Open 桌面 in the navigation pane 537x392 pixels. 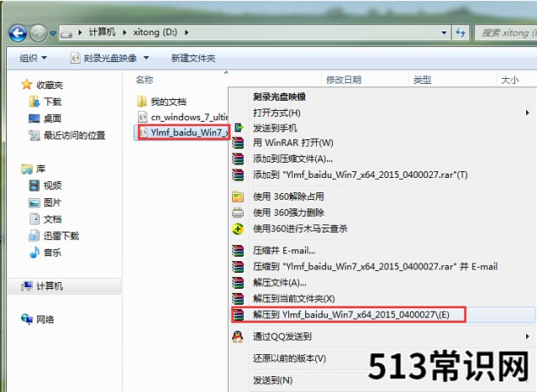[x=45, y=118]
